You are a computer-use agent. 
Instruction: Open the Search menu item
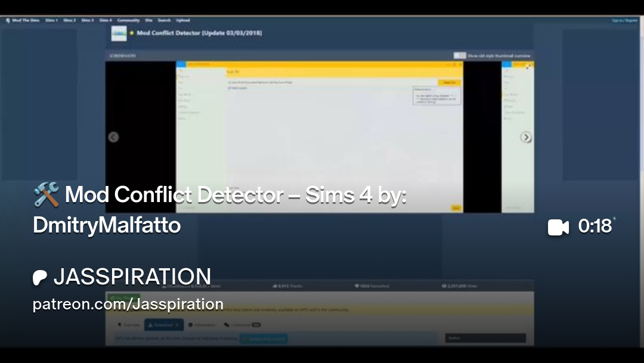(164, 20)
